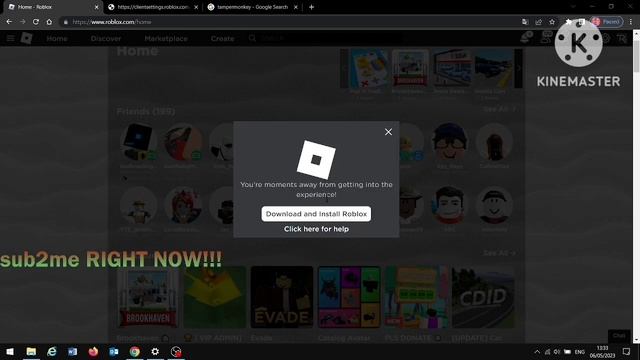The width and height of the screenshot is (640, 360).
Task: Switch to the clientsettings.roblox.com tab
Action: click(153, 7)
